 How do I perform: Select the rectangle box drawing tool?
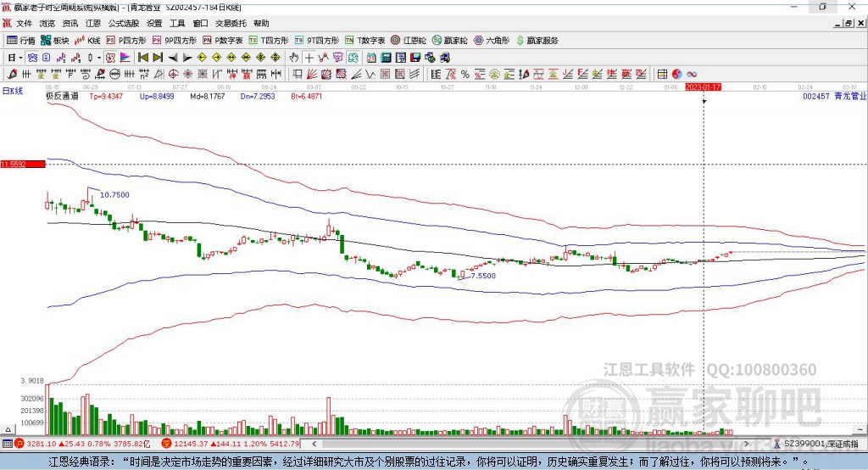coord(298,74)
